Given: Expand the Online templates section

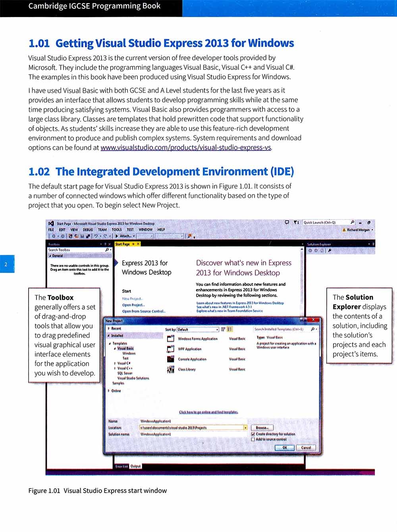Looking at the screenshot, I should (x=109, y=391).
